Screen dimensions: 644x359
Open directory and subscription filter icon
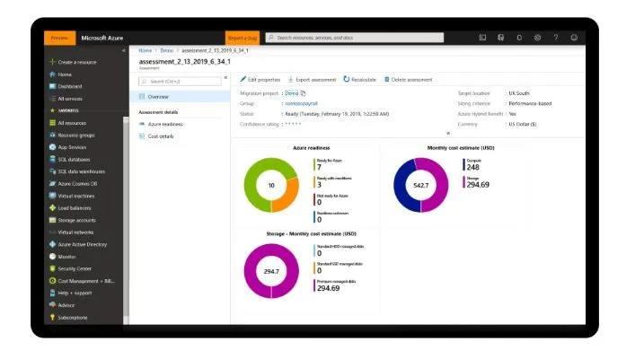(500, 38)
